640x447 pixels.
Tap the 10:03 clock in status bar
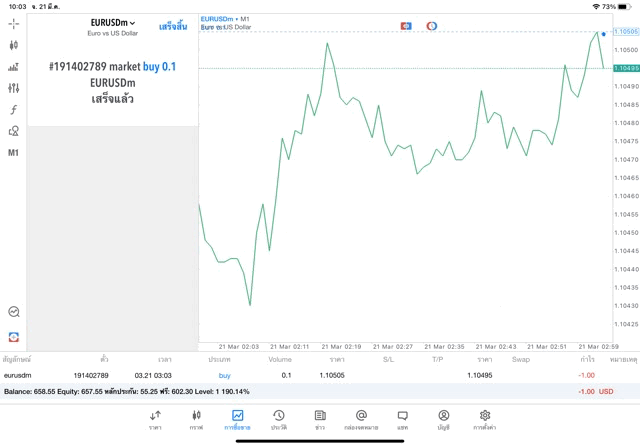18,7
